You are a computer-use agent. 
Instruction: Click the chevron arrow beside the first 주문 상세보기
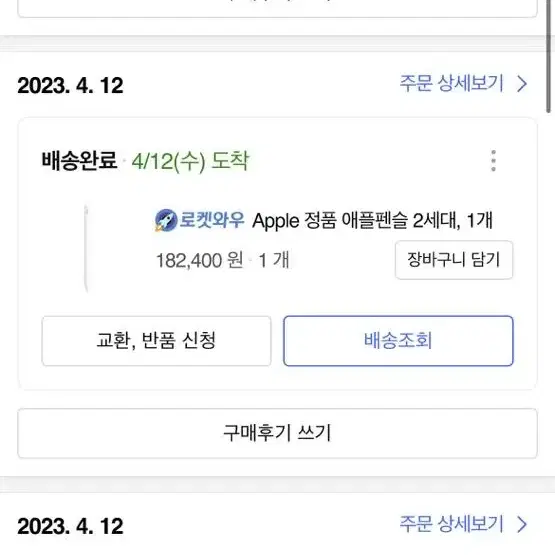tap(522, 84)
